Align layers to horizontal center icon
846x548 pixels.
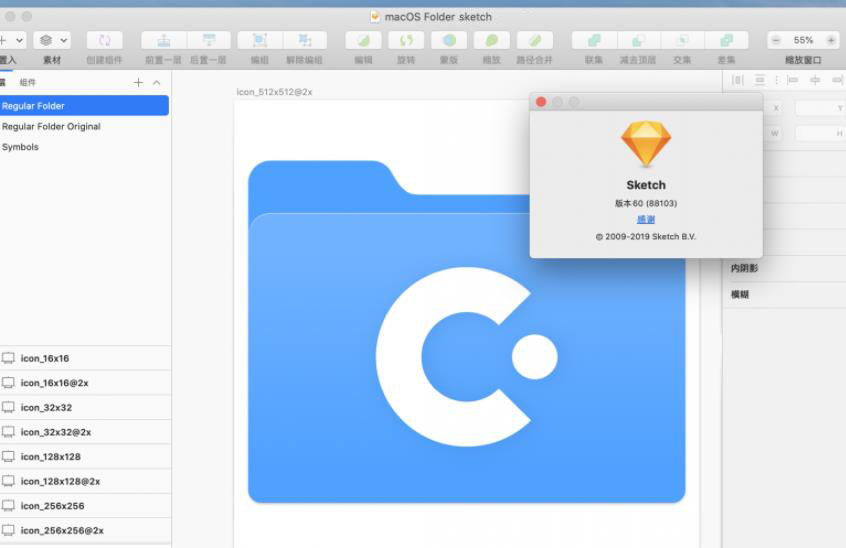pos(815,80)
